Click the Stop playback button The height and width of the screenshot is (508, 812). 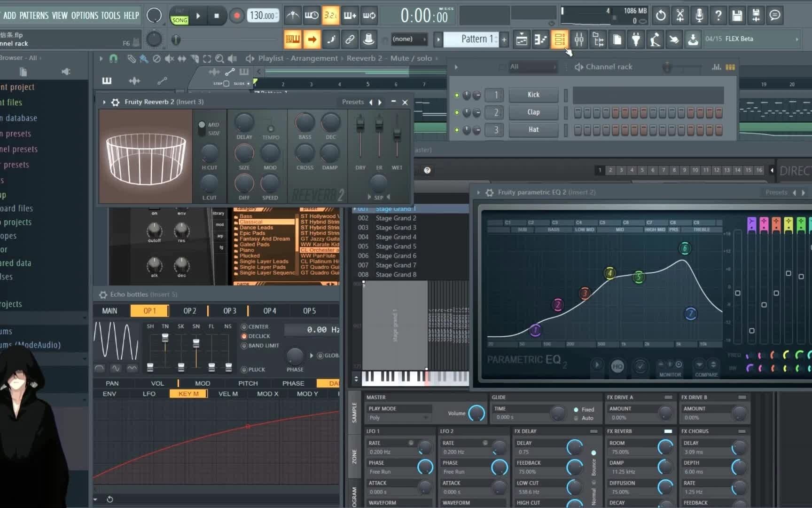pyautogui.click(x=217, y=16)
